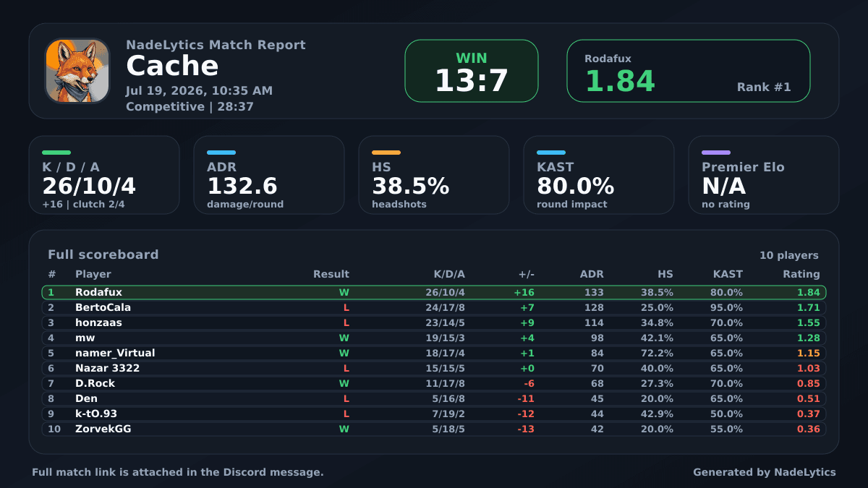Click Nazar 3322's 1.03 rating value
Viewport: 868px width, 488px height.
809,369
